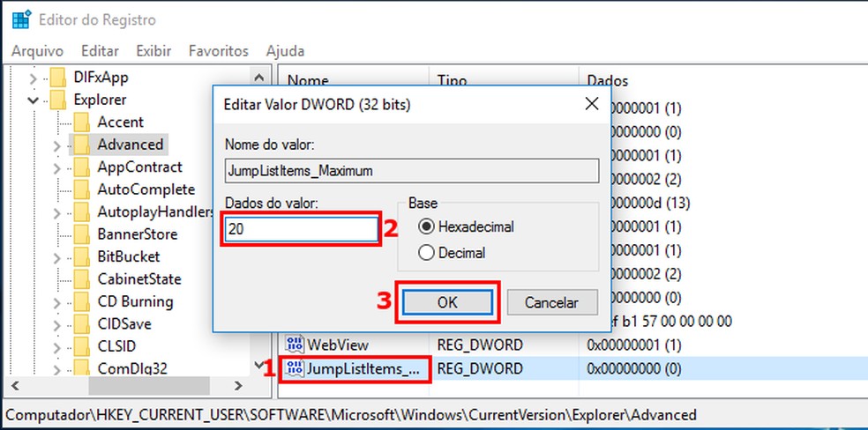The width and height of the screenshot is (868, 430).
Task: Select the AutoComplete key label
Action: pyautogui.click(x=146, y=189)
